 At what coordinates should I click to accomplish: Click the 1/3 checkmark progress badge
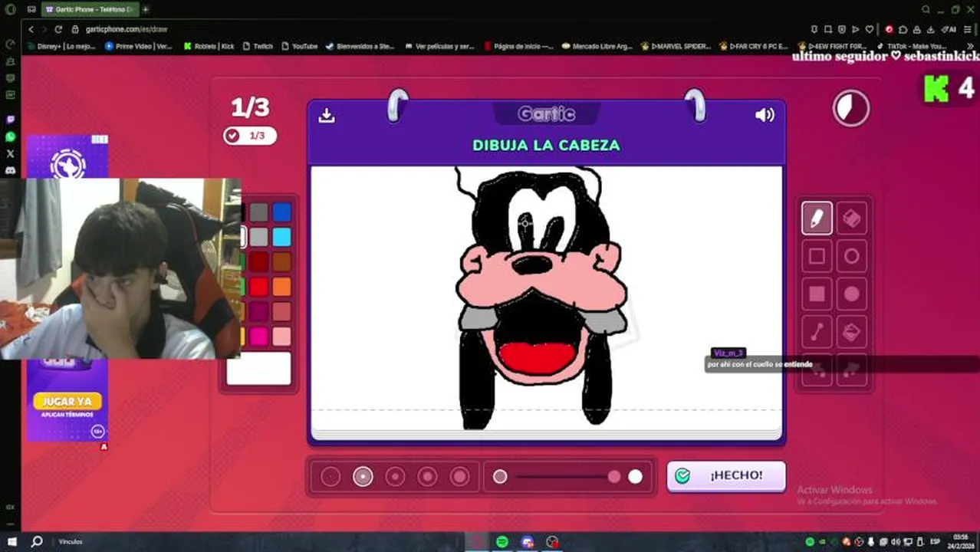tap(250, 136)
